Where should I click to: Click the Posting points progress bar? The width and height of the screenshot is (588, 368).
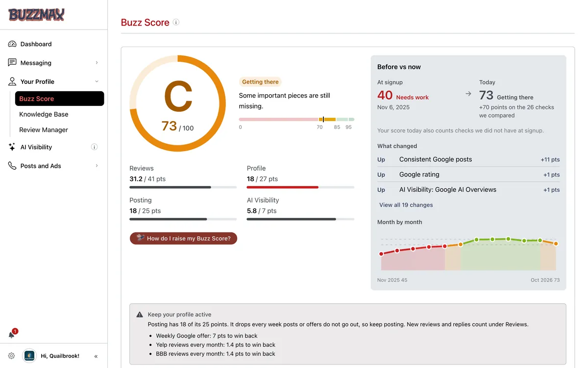183,219
